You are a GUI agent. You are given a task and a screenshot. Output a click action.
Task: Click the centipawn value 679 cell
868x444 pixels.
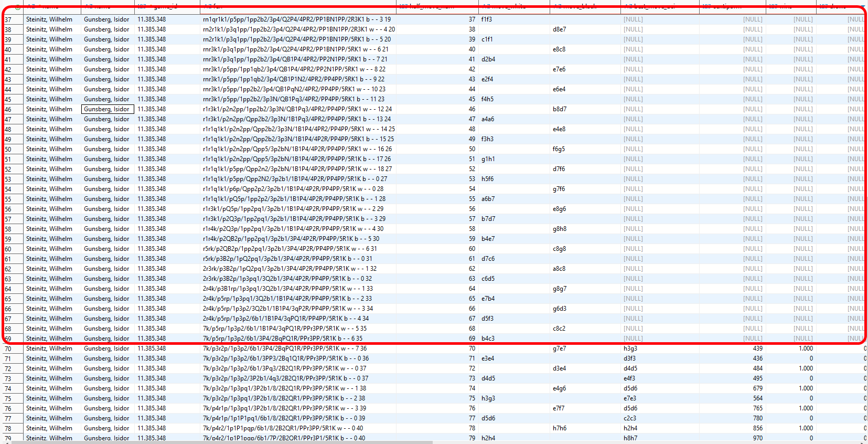point(757,388)
